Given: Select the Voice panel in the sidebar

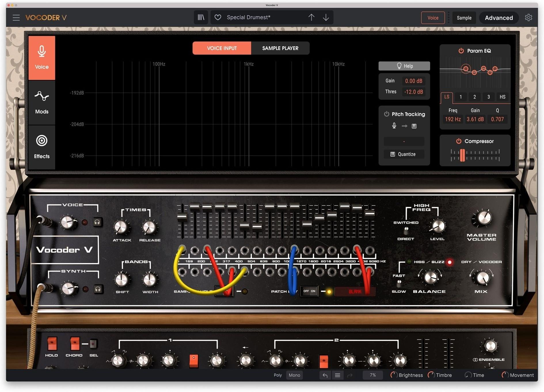Looking at the screenshot, I should [41, 58].
